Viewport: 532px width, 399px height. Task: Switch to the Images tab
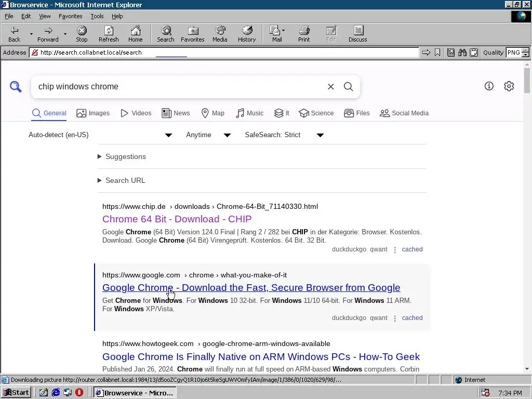click(93, 113)
